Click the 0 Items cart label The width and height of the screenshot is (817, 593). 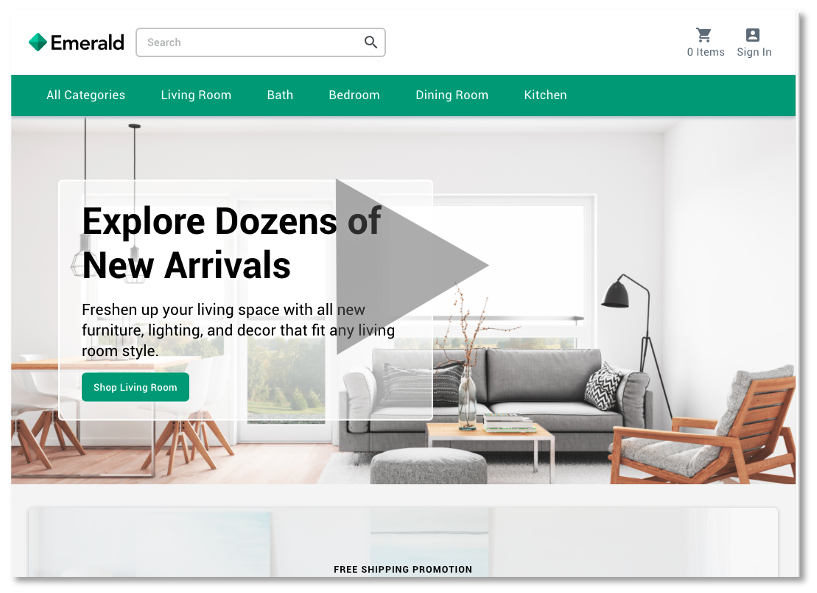[x=705, y=52]
